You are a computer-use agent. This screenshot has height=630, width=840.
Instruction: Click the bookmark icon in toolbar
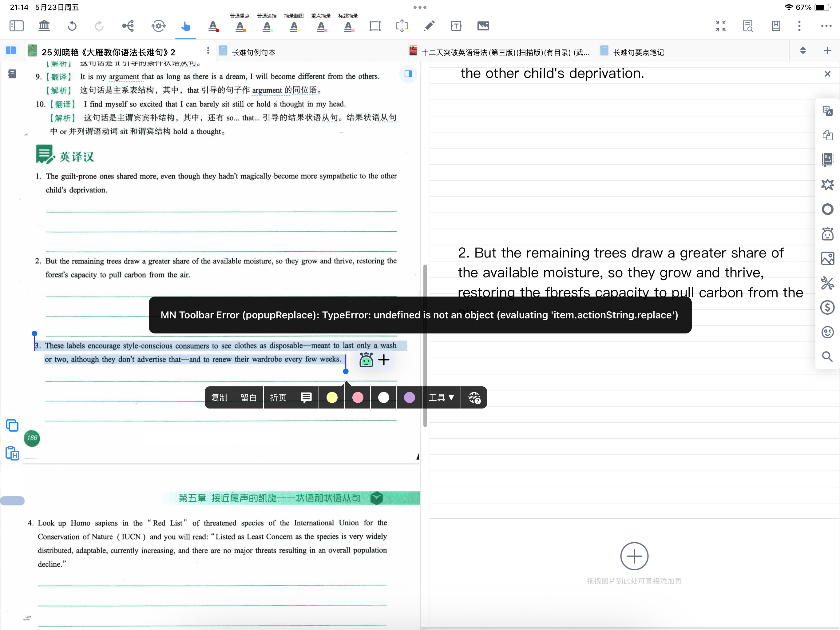(x=775, y=26)
